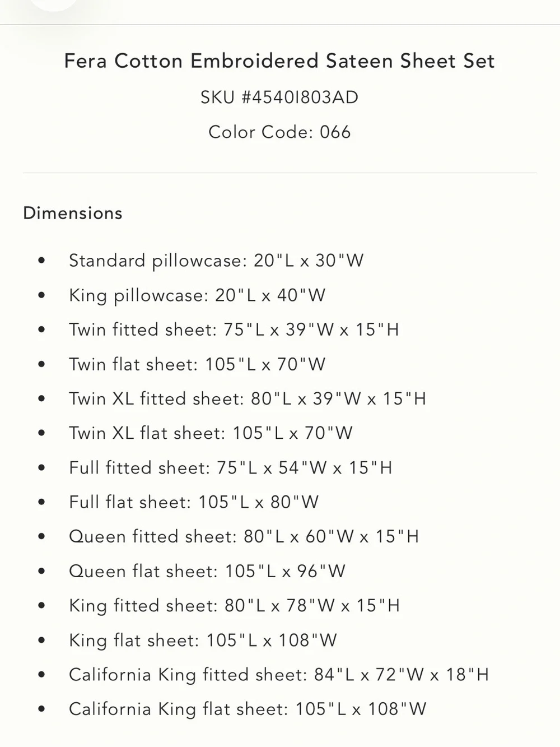This screenshot has height=747, width=560.
Task: Click the bullet beside Standard pillowcase
Action: pos(41,261)
